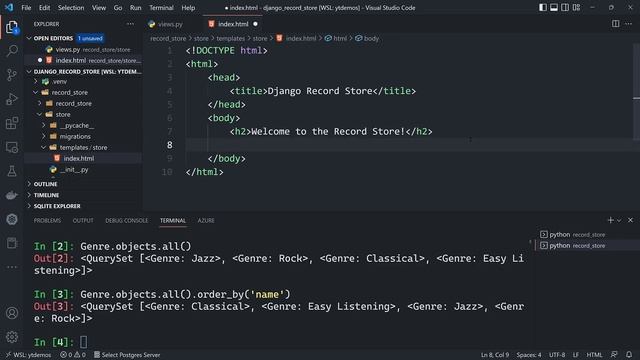Switch to the Output panel tab
The image size is (640, 360).
tap(83, 220)
